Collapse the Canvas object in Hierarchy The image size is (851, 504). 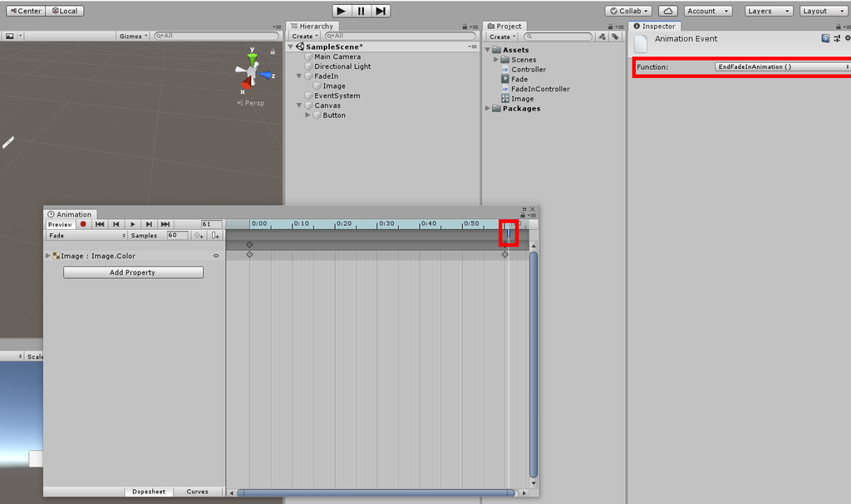click(x=299, y=105)
